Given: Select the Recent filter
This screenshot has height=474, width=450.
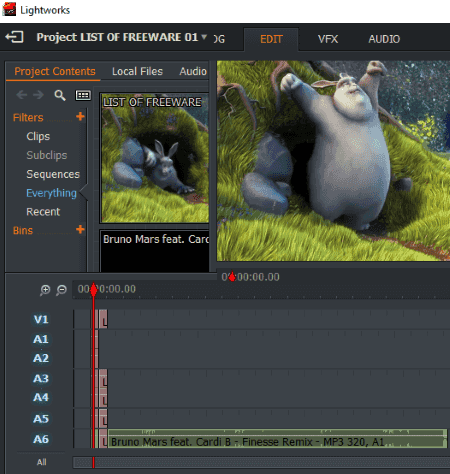Looking at the screenshot, I should [x=43, y=212].
